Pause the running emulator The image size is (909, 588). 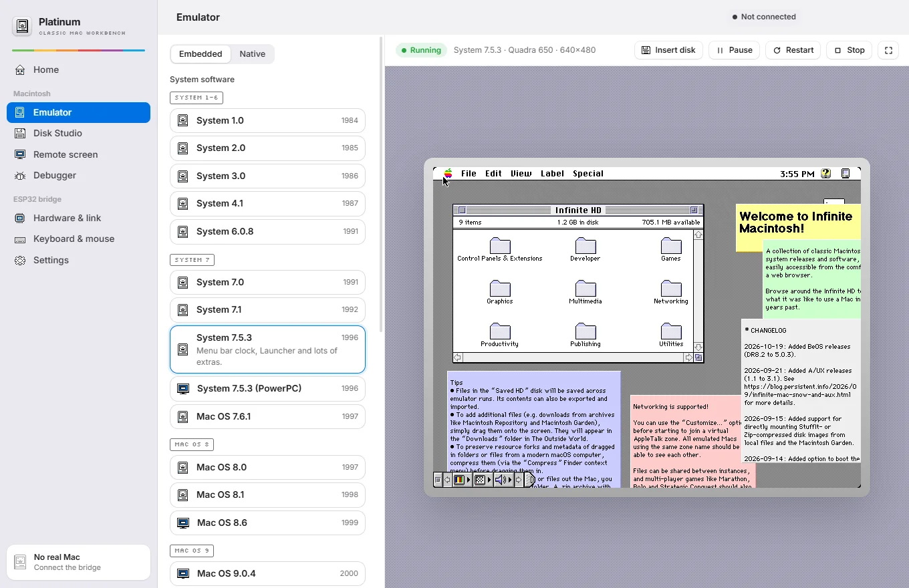[x=734, y=50]
